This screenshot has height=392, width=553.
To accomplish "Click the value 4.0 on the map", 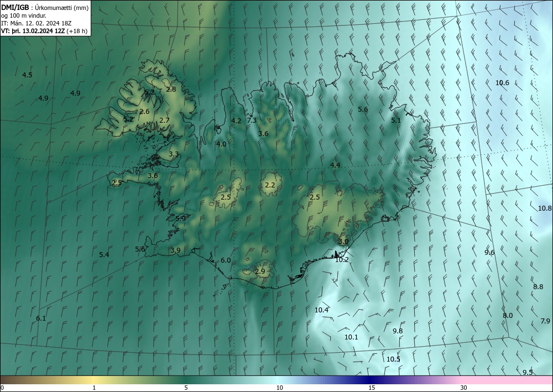I will [x=221, y=144].
